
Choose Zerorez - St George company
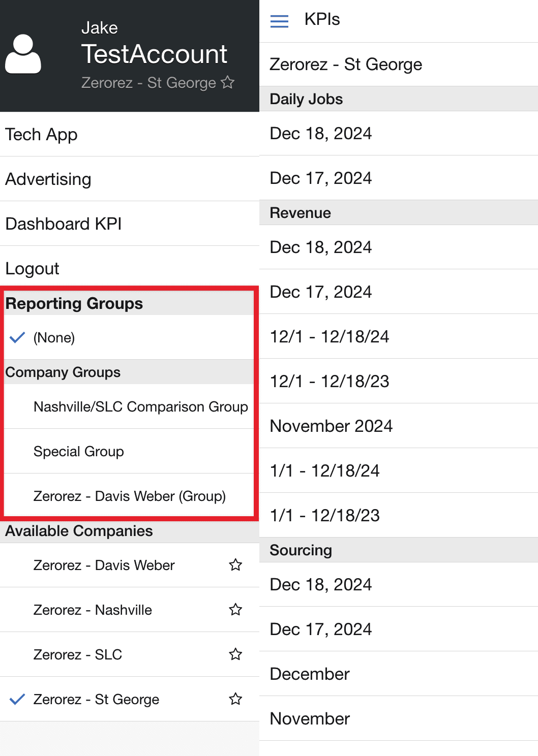pyautogui.click(x=130, y=699)
